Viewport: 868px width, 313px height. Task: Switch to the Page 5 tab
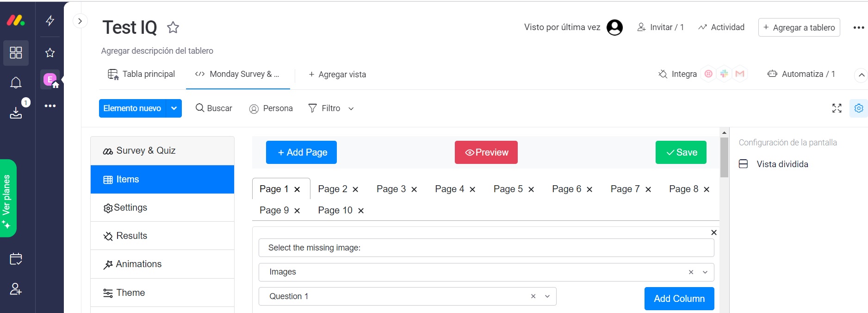508,189
